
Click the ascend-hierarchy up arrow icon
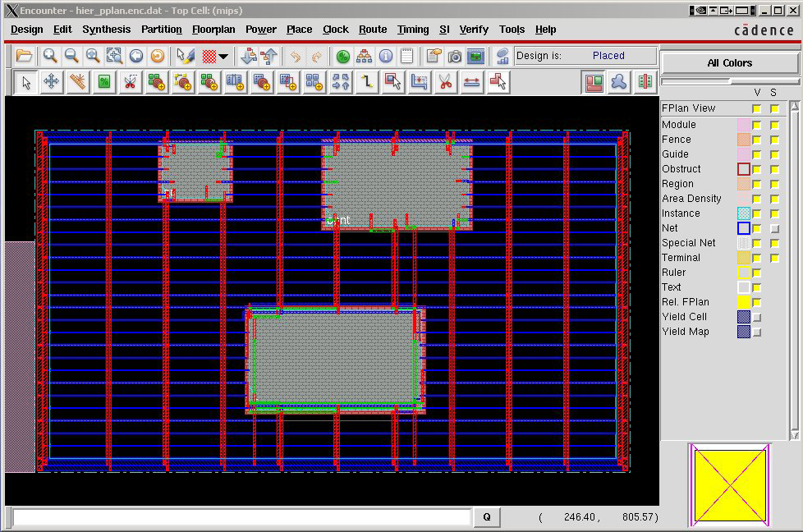[269, 56]
